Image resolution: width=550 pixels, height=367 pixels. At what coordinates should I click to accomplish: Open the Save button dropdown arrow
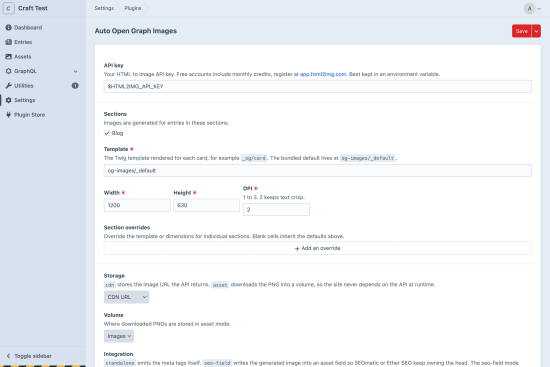(x=536, y=31)
